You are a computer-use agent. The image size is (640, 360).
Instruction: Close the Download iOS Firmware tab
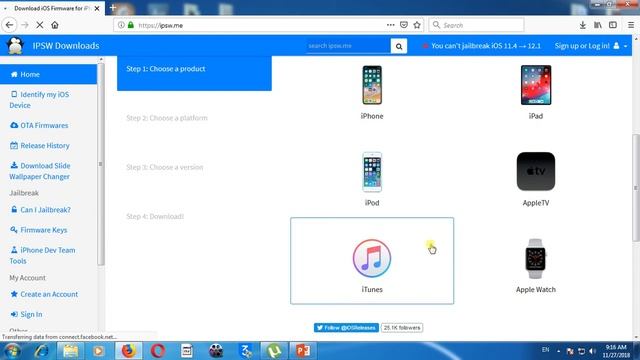[97, 8]
